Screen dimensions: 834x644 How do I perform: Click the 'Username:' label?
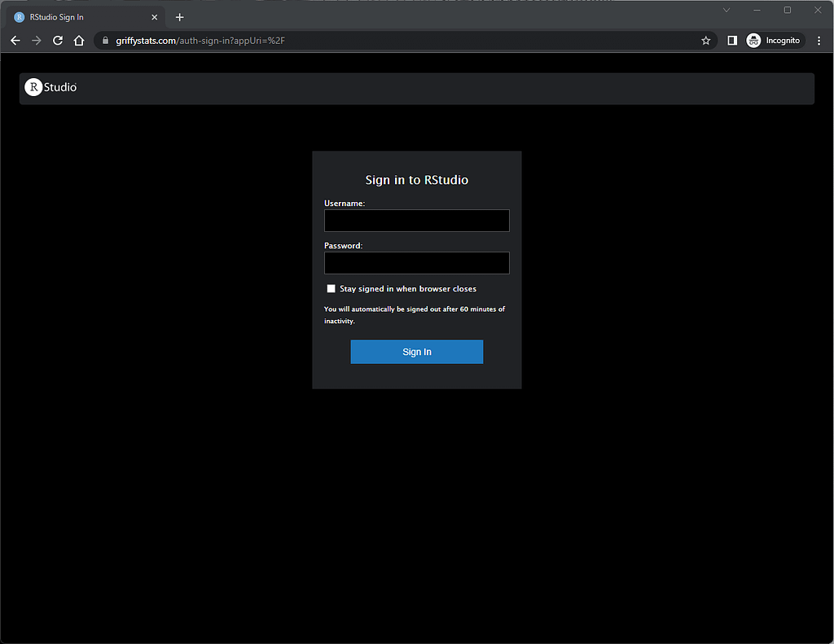tap(345, 204)
